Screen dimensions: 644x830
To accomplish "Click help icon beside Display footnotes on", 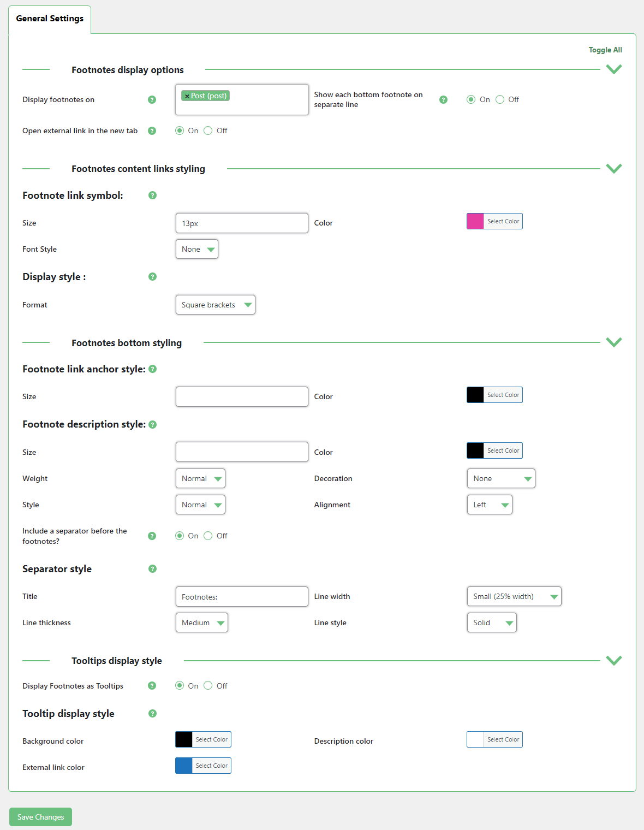I will [152, 99].
